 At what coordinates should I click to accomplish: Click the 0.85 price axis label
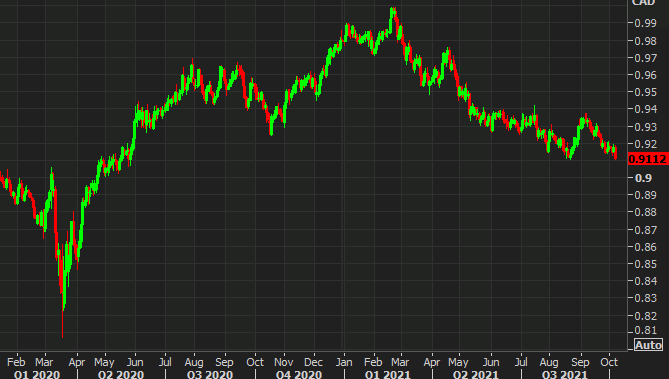point(645,264)
